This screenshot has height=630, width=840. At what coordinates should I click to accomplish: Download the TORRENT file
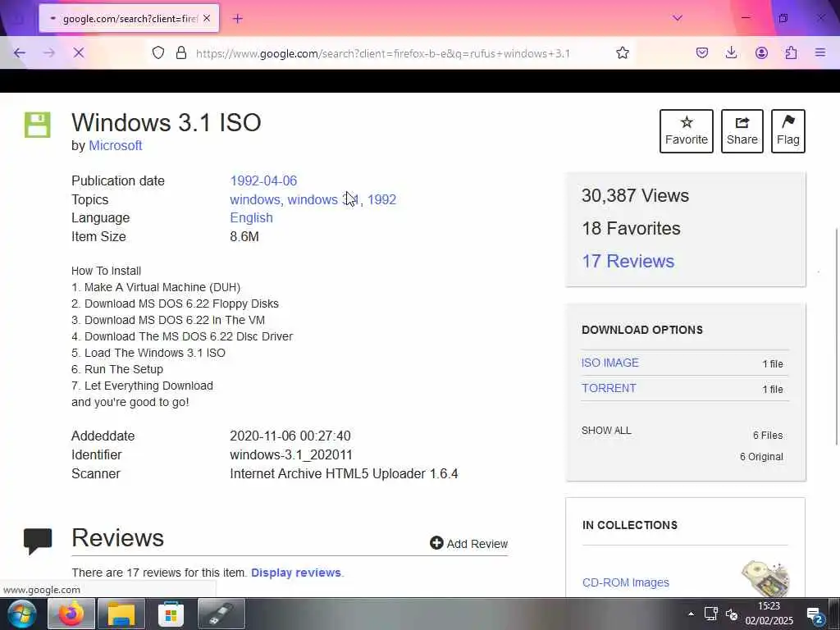point(609,388)
